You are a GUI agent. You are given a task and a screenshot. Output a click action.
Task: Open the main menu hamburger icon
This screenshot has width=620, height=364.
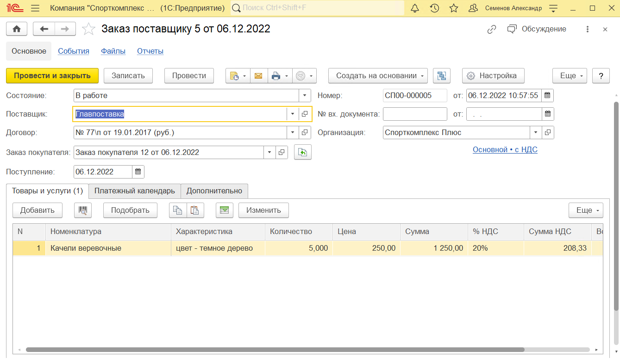[35, 8]
